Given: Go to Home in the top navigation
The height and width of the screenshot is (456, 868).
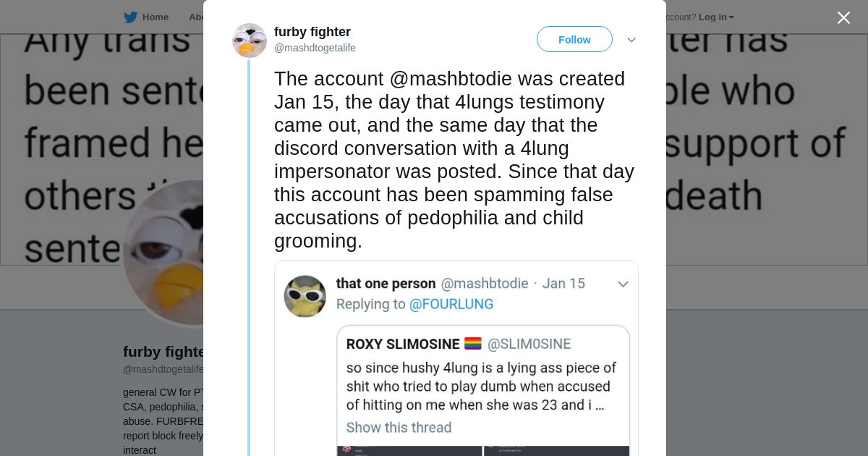Looking at the screenshot, I should (x=155, y=17).
